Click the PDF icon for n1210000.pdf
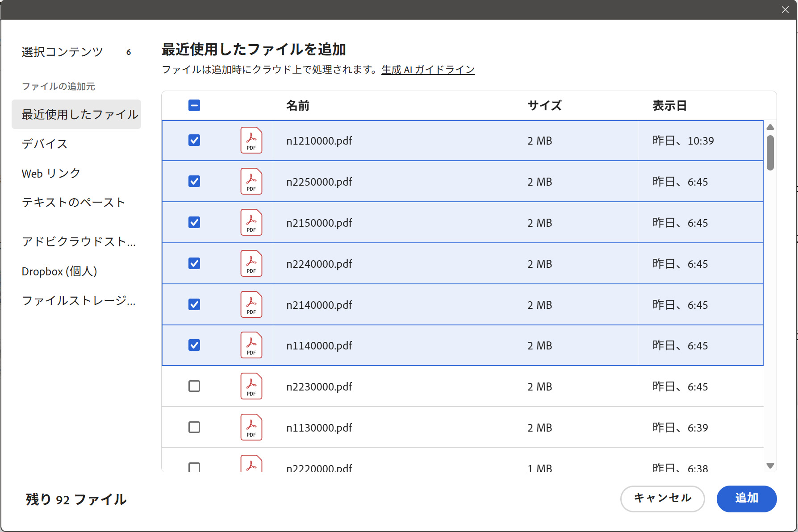 pyautogui.click(x=251, y=141)
